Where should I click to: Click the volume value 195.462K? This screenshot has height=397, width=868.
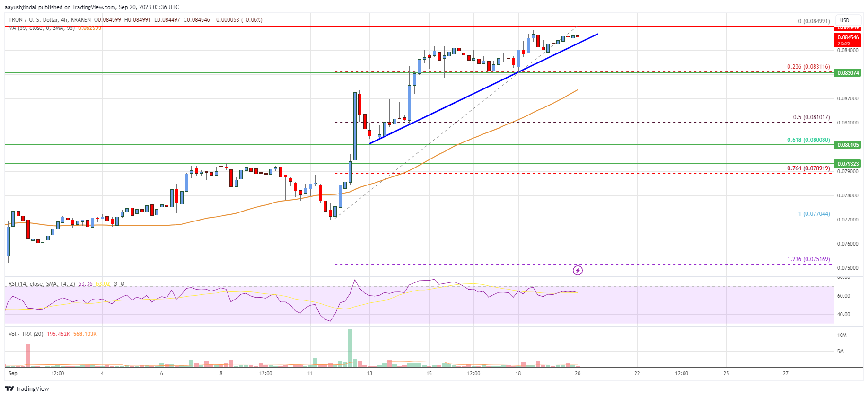(58, 334)
